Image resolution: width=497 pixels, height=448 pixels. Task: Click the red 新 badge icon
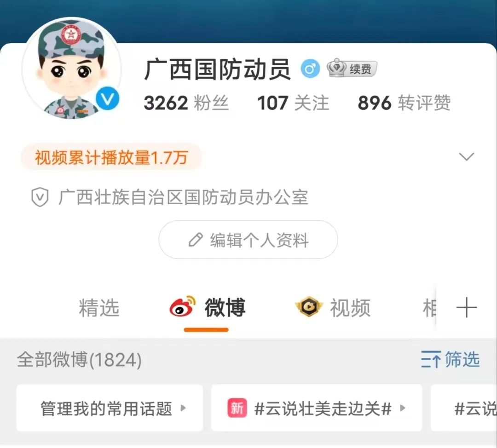click(237, 408)
